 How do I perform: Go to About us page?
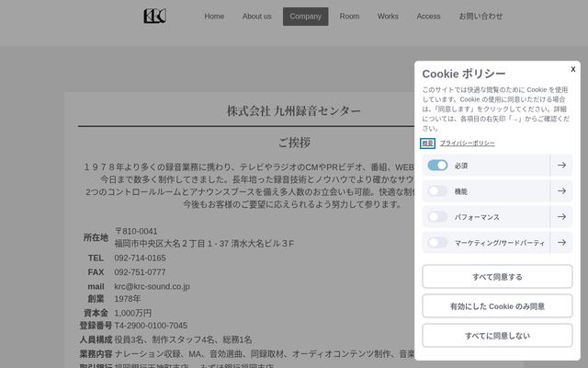257,17
